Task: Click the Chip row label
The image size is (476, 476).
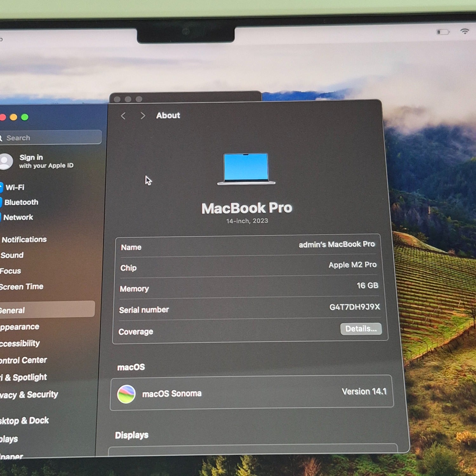Action: tap(129, 268)
